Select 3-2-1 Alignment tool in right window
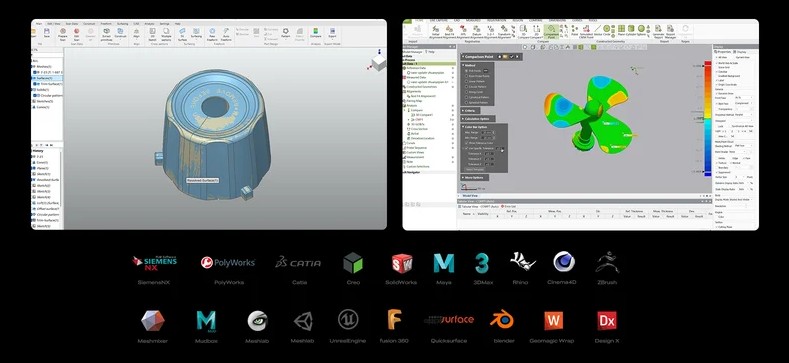 (x=490, y=32)
